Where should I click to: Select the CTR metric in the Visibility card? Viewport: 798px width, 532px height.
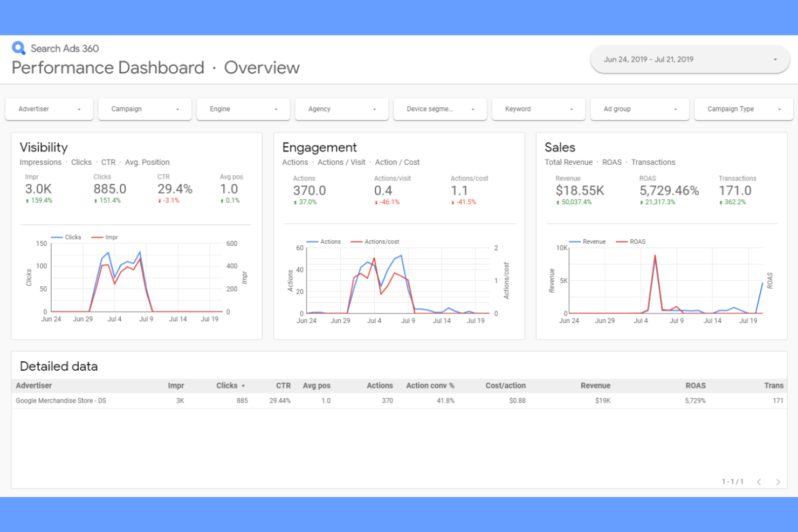108,162
